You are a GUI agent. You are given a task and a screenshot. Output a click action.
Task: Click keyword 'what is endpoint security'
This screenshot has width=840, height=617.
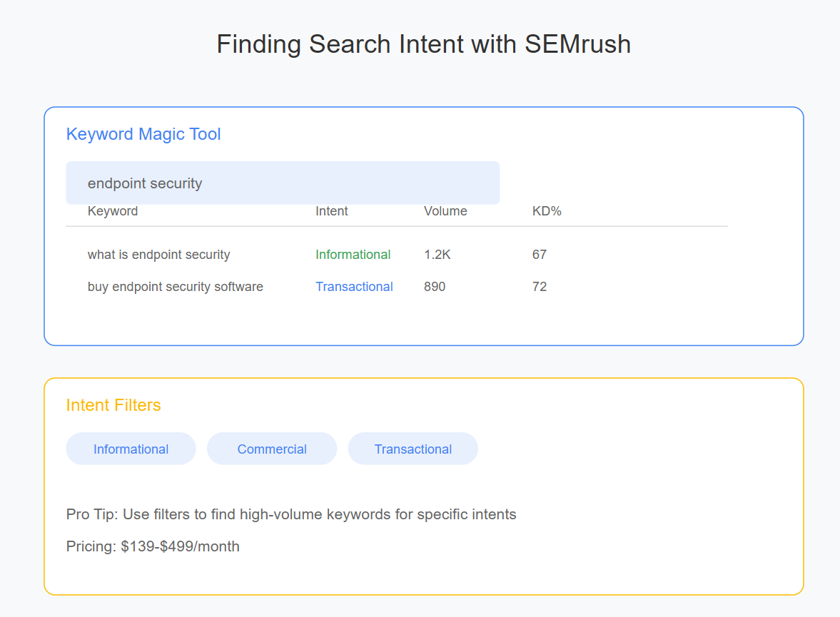pyautogui.click(x=159, y=255)
